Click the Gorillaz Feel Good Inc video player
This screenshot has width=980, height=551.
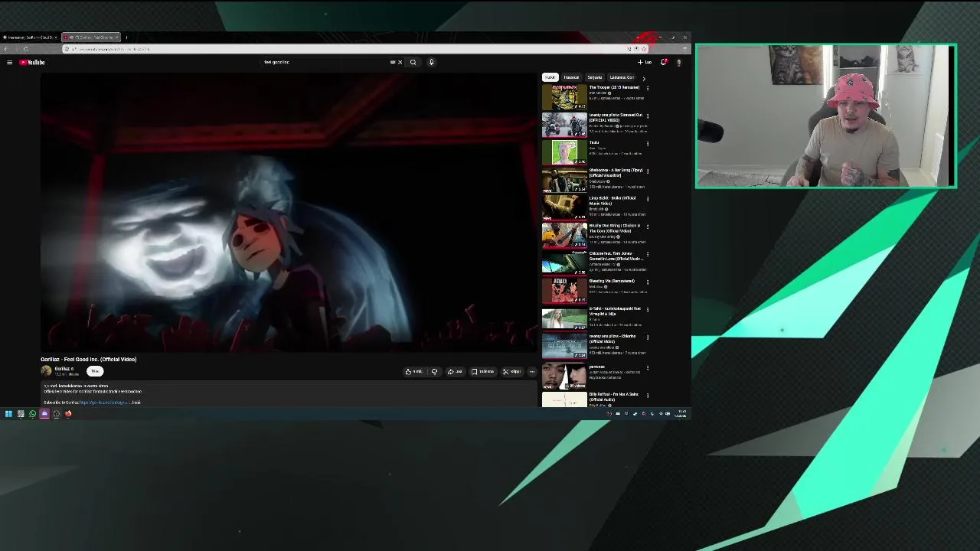tap(289, 212)
